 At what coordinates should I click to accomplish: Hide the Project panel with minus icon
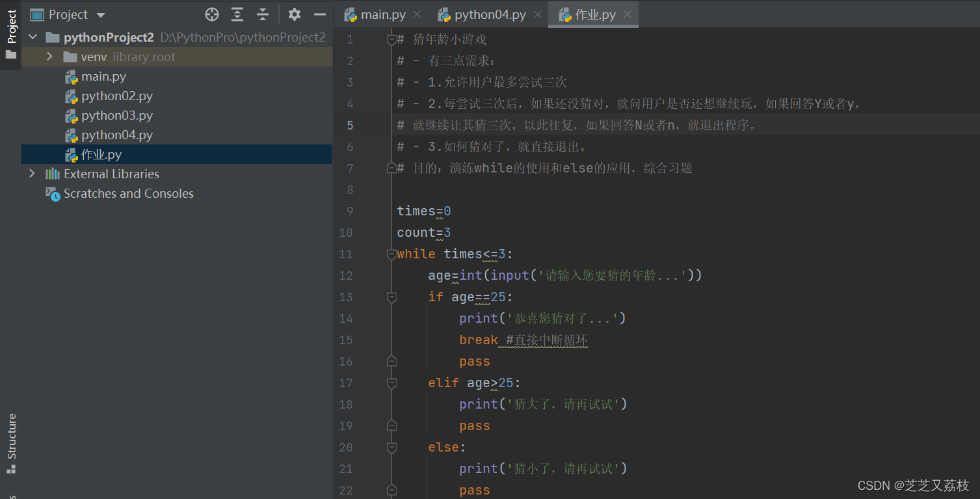(x=319, y=14)
